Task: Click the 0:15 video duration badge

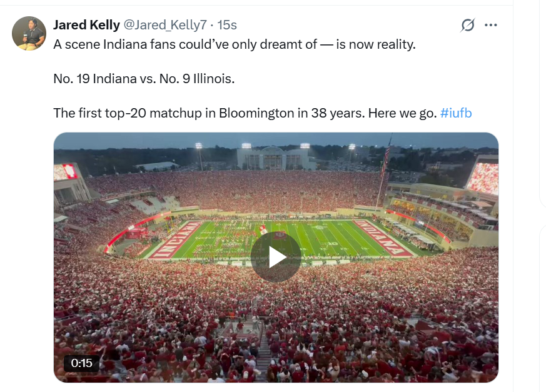Action: pos(81,363)
